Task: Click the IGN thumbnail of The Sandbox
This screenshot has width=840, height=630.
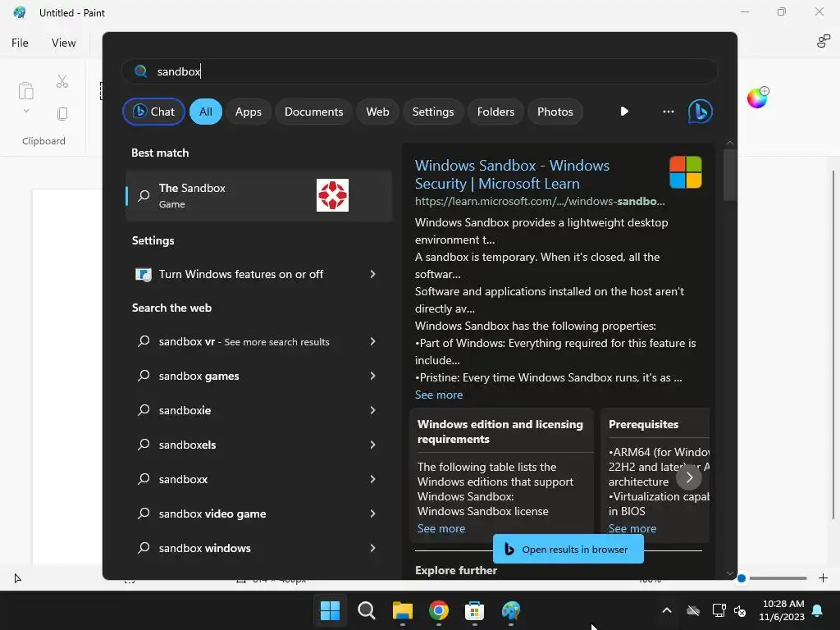Action: [332, 195]
